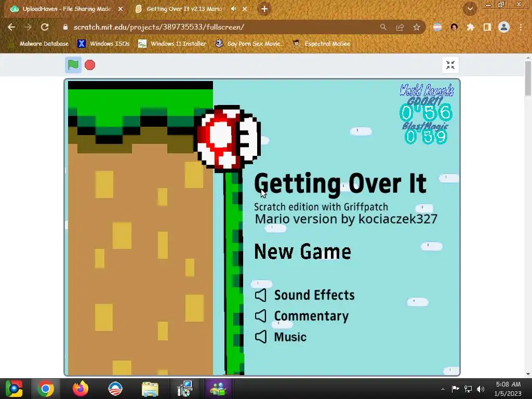This screenshot has width=532, height=399.
Task: Open the tab search dropdown
Action: tap(470, 9)
